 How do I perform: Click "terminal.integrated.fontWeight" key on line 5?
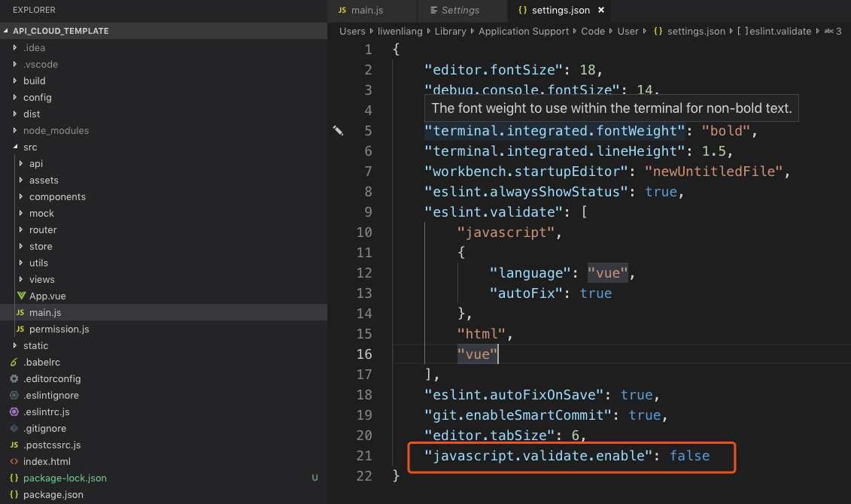(555, 131)
